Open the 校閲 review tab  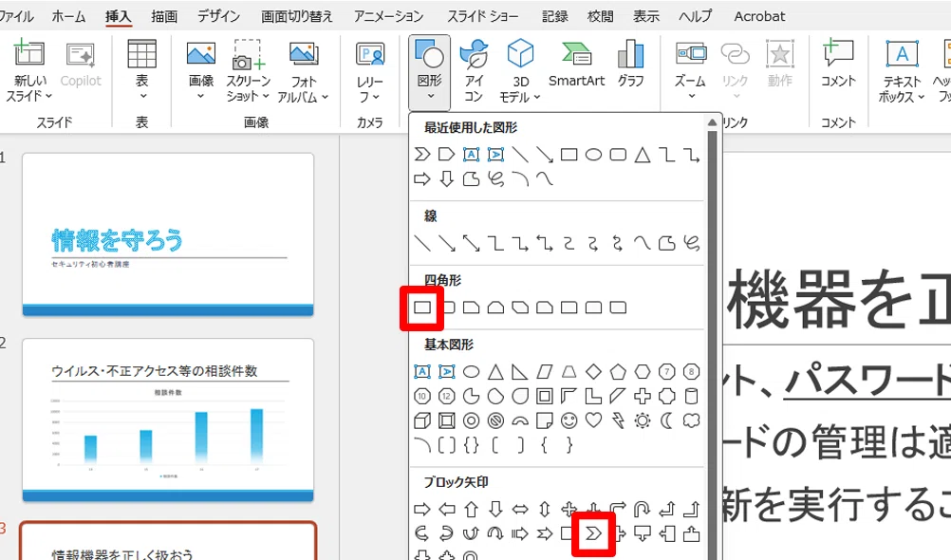(600, 16)
